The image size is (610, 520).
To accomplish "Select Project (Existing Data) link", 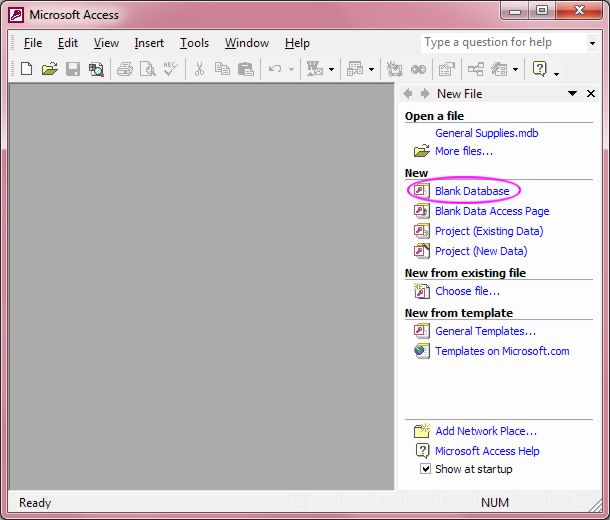I will click(489, 231).
